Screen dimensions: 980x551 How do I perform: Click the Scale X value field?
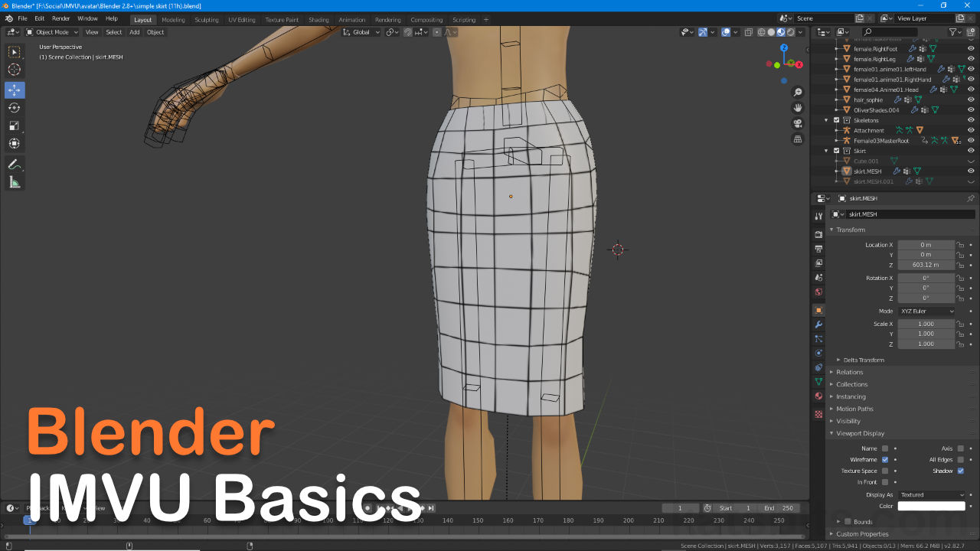[926, 324]
